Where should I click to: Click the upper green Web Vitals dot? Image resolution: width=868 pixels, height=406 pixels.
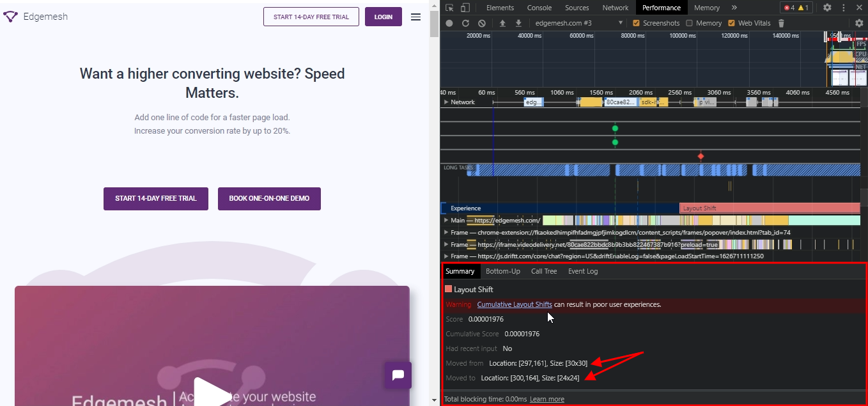[615, 129]
